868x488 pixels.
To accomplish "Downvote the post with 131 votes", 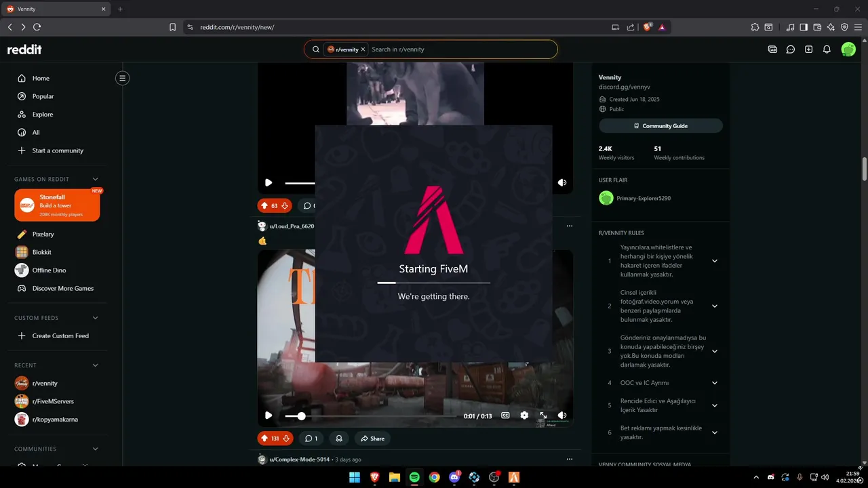I will point(286,439).
